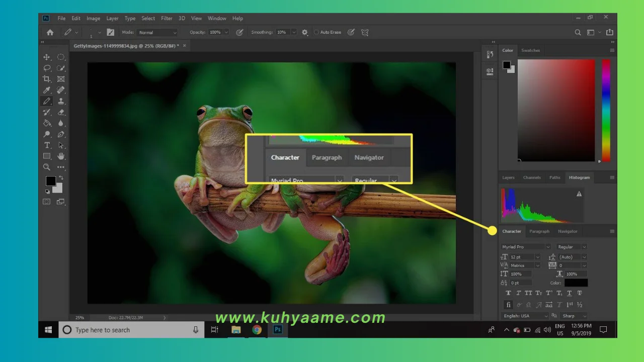Screen dimensions: 644x362
Task: Select the Frame tool
Action: tap(61, 79)
